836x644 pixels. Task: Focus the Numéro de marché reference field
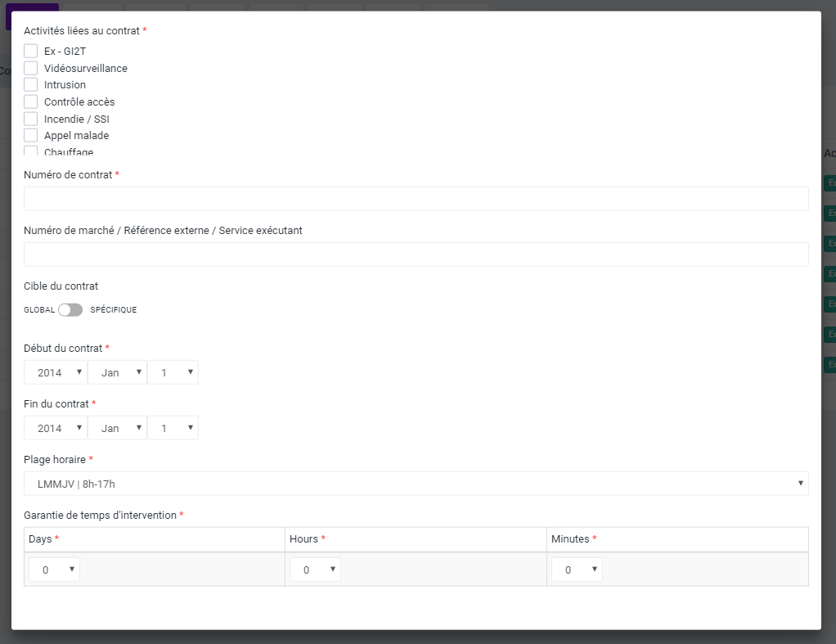tap(416, 254)
